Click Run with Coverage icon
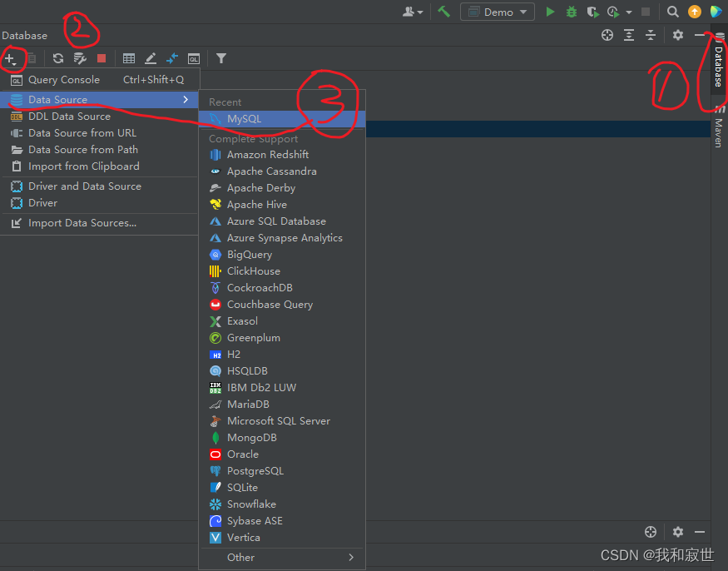Viewport: 728px width, 571px height. click(592, 12)
